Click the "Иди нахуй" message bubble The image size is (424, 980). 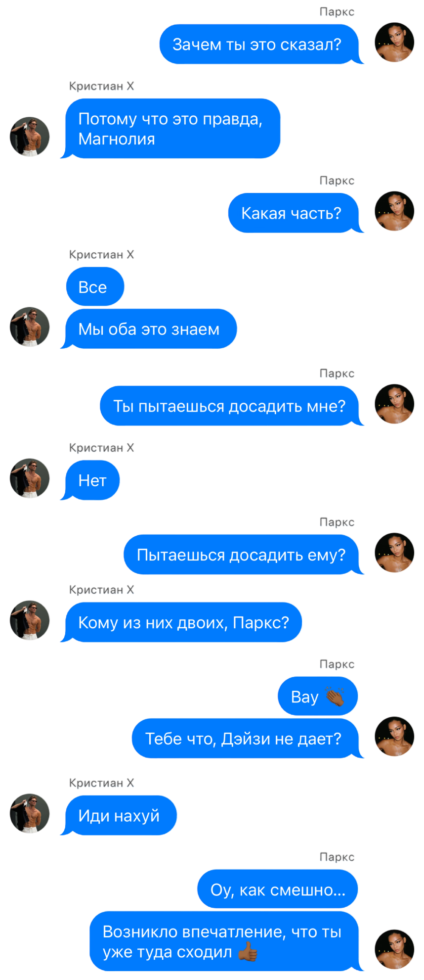119,815
